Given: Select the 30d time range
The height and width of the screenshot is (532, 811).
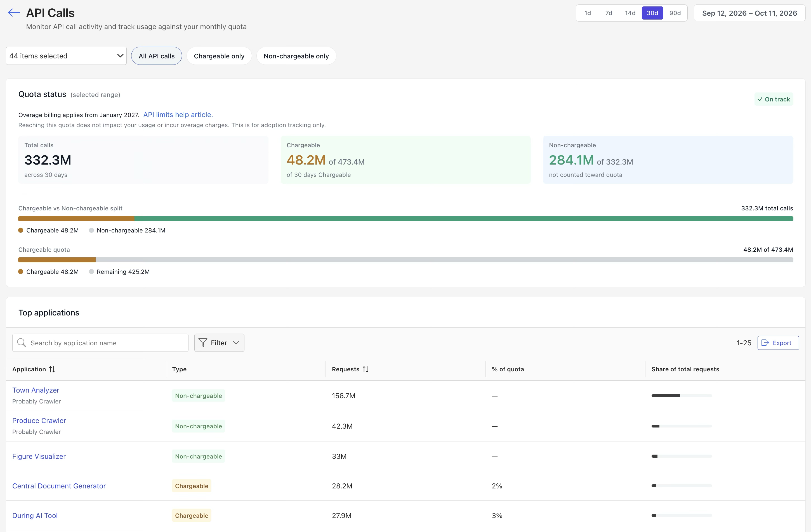Looking at the screenshot, I should click(x=652, y=13).
